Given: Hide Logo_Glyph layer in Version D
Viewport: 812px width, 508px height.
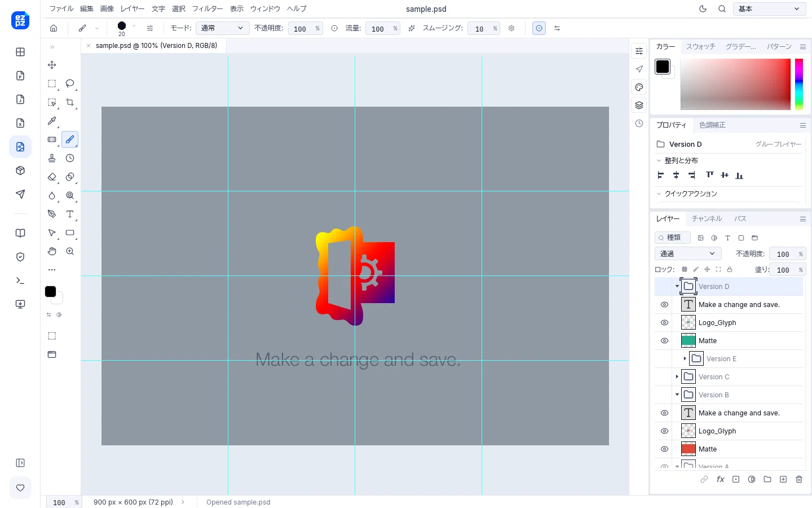Looking at the screenshot, I should pos(664,322).
